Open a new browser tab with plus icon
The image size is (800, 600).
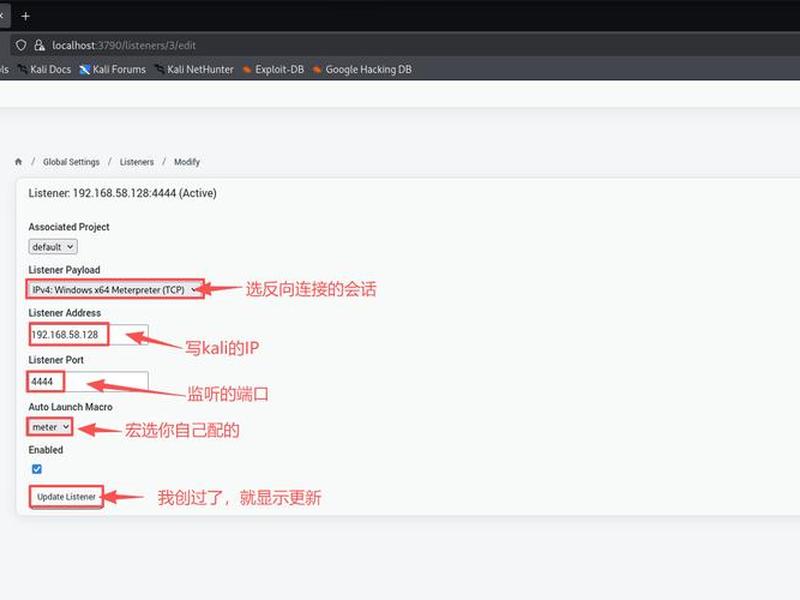(26, 16)
